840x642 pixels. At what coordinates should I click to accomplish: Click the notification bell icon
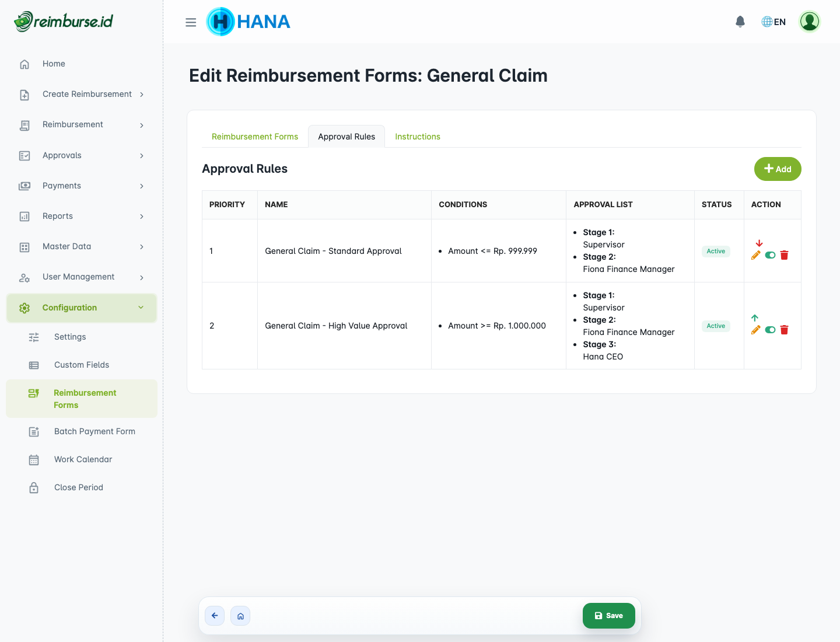[x=740, y=22]
